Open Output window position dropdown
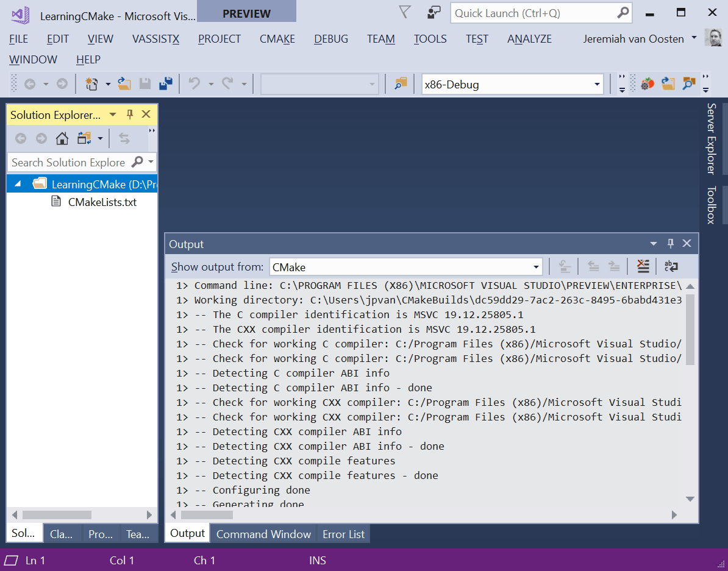The image size is (728, 571). 654,244
